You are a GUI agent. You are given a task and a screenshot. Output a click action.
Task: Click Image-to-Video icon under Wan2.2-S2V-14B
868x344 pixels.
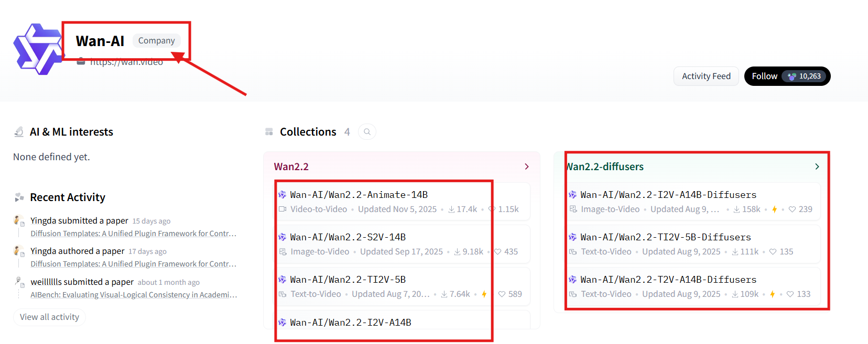pos(283,252)
